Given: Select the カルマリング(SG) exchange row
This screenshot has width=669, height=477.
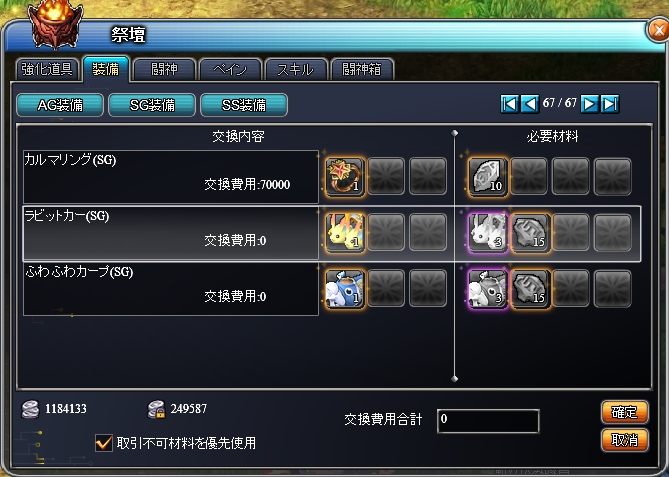Looking at the screenshot, I should tap(171, 177).
